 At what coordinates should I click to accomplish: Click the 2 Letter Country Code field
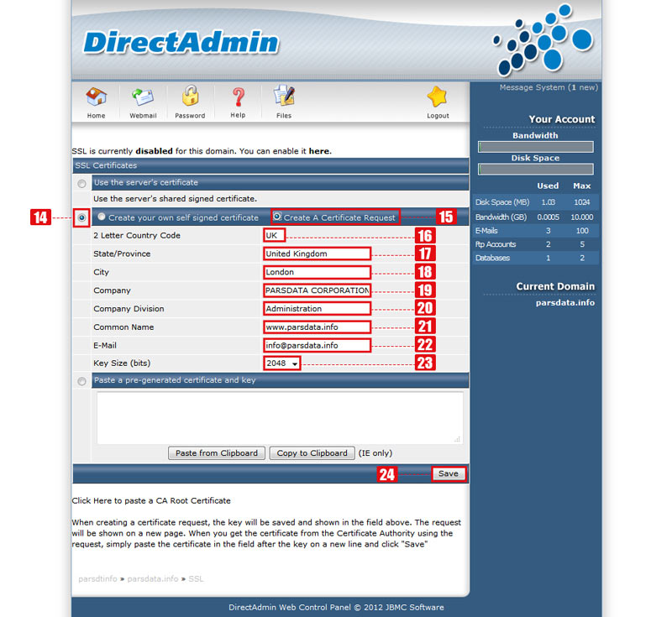(275, 236)
